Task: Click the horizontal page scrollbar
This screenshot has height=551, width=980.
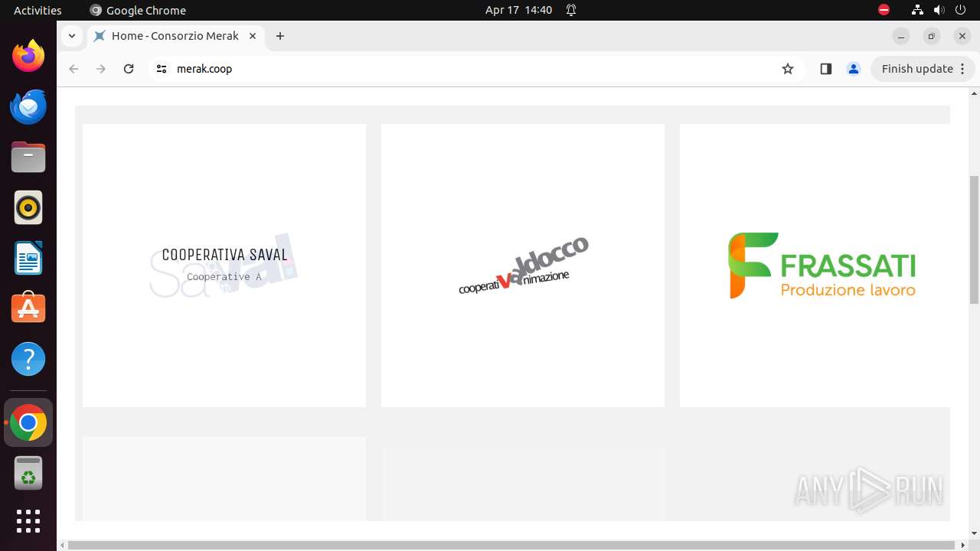Action: point(511,545)
